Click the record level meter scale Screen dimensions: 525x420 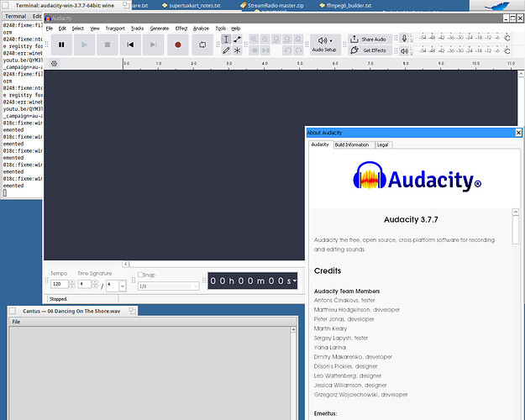(460, 38)
